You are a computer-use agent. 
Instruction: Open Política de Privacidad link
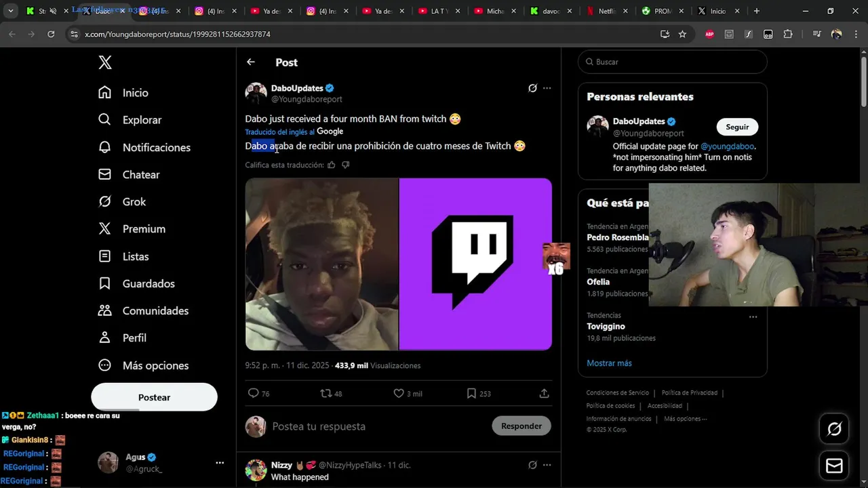click(x=689, y=393)
